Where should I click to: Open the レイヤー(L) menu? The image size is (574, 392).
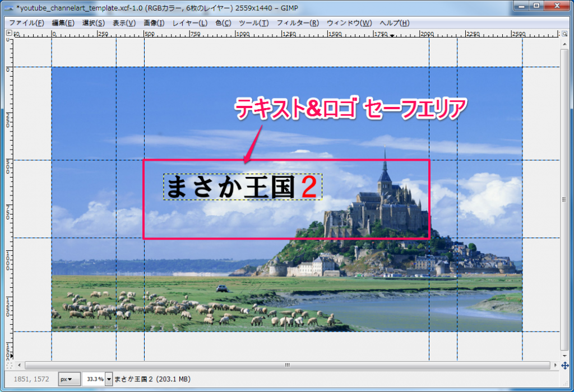point(190,23)
